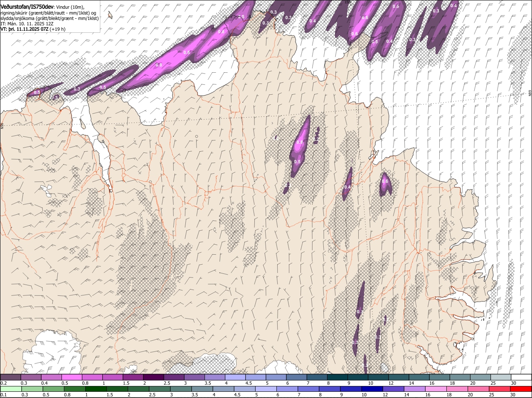Select upper legend swatch between 1 and 1.5
The height and width of the screenshot is (398, 532).
[113, 377]
